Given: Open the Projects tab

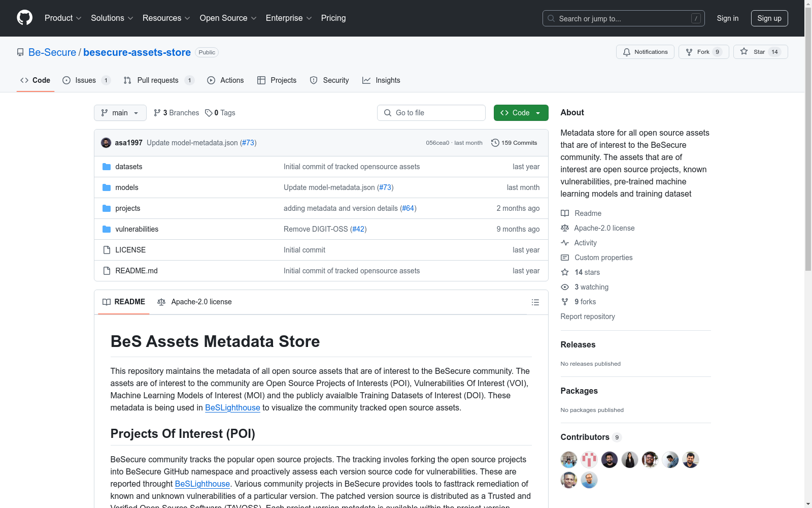Looking at the screenshot, I should click(x=277, y=80).
